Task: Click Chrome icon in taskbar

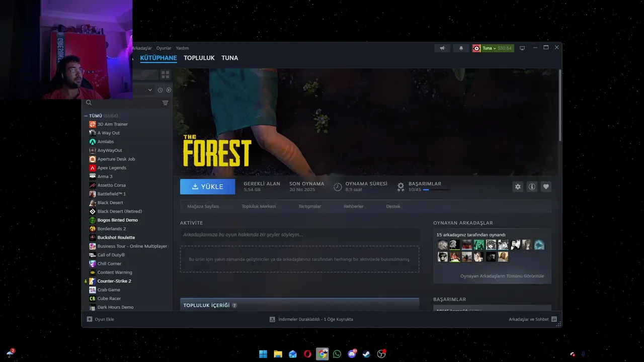Action: coord(322,354)
